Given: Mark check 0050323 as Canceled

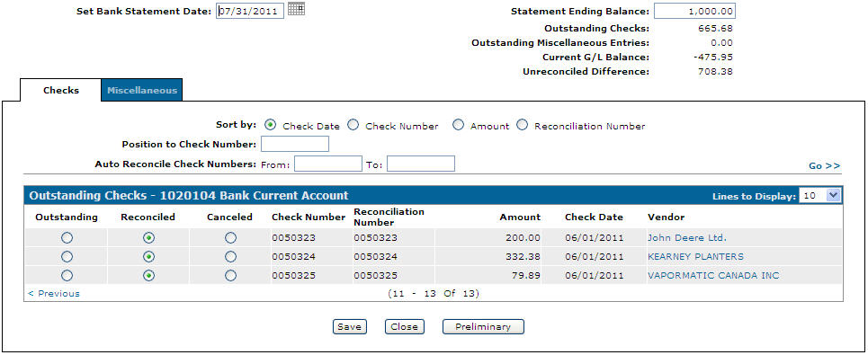Looking at the screenshot, I should pos(230,238).
